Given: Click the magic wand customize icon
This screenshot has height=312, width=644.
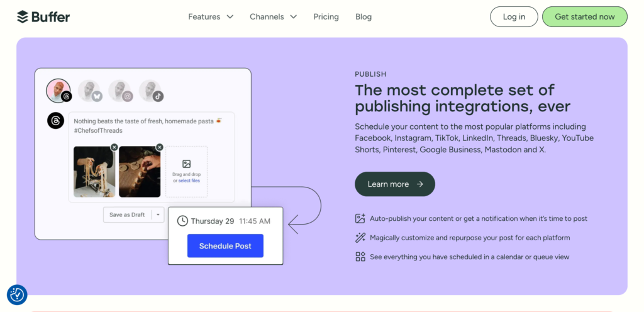Looking at the screenshot, I should [360, 238].
